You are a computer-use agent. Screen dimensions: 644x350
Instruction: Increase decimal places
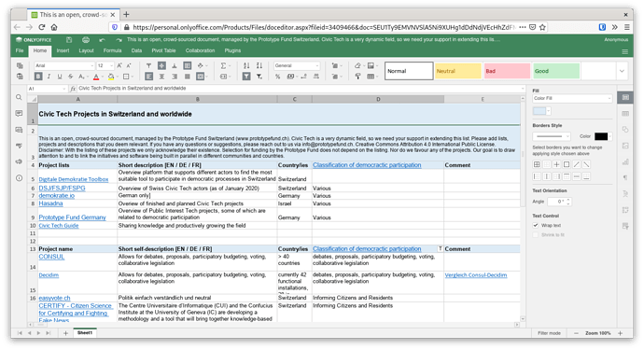point(316,77)
